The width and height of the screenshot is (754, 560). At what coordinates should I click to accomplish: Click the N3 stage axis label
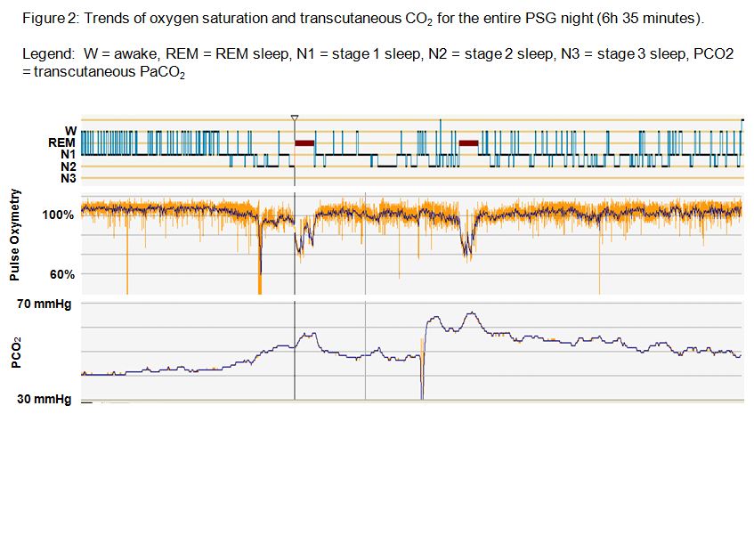point(68,177)
